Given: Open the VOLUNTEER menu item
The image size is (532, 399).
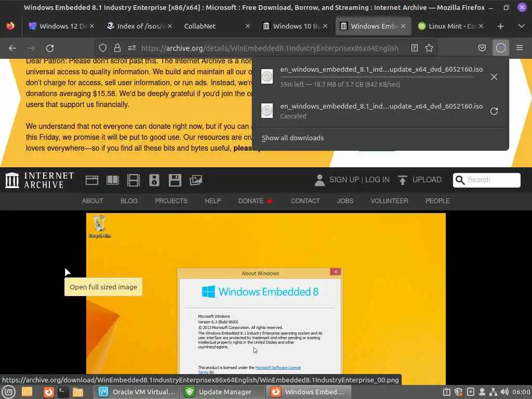Looking at the screenshot, I should tap(389, 201).
